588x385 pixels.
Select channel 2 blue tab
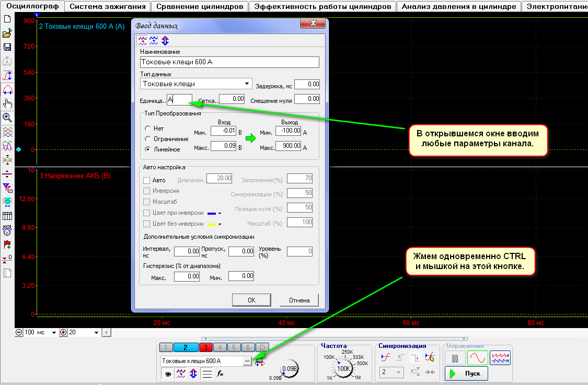185,347
